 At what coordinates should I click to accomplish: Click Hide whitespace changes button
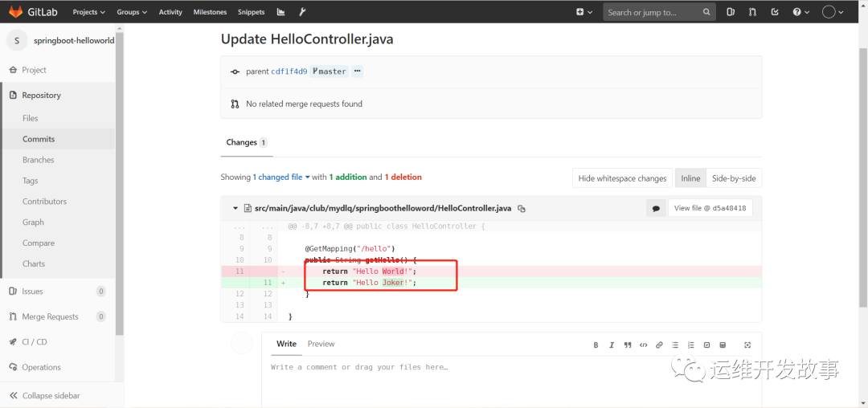click(622, 178)
